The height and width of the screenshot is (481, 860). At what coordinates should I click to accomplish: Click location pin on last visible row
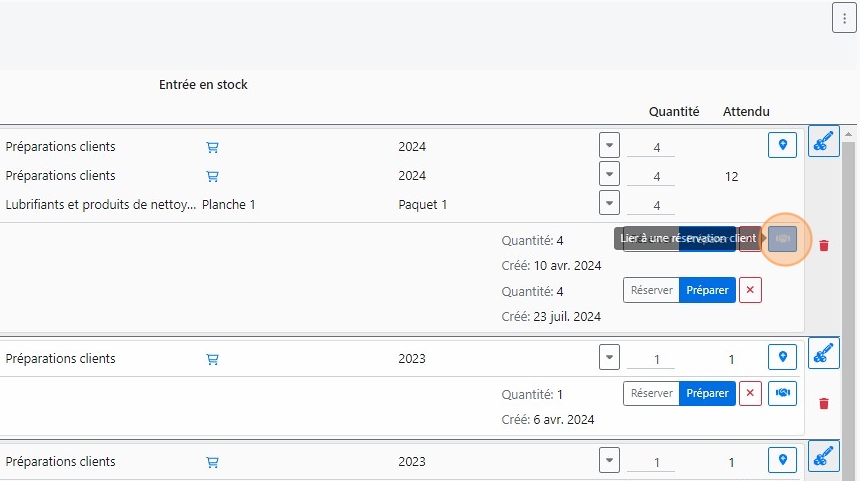(782, 461)
